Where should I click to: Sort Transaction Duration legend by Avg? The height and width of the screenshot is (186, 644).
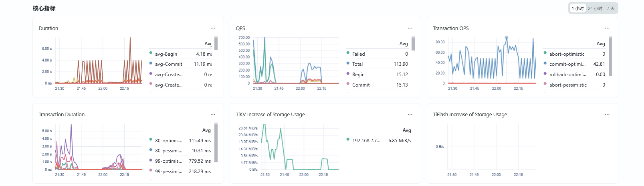[x=206, y=130]
